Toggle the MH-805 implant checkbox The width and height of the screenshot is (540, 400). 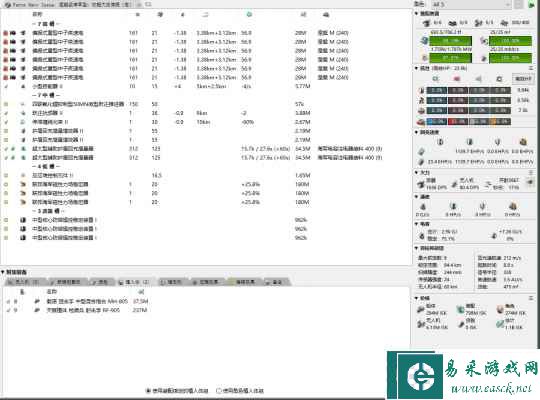point(8,301)
